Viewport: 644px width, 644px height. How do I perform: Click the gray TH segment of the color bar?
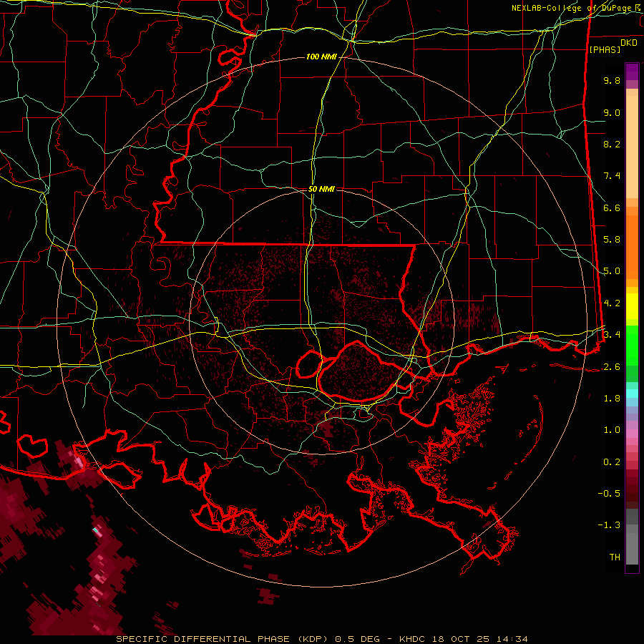click(632, 548)
